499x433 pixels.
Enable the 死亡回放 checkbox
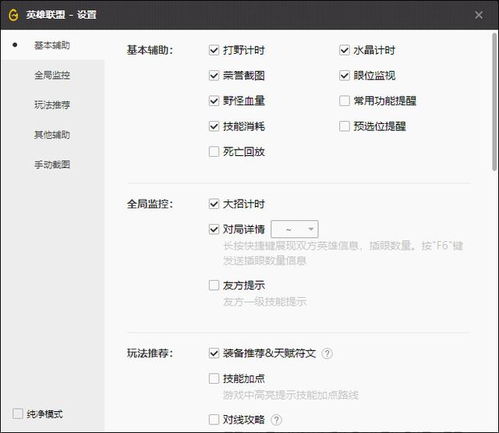[214, 152]
